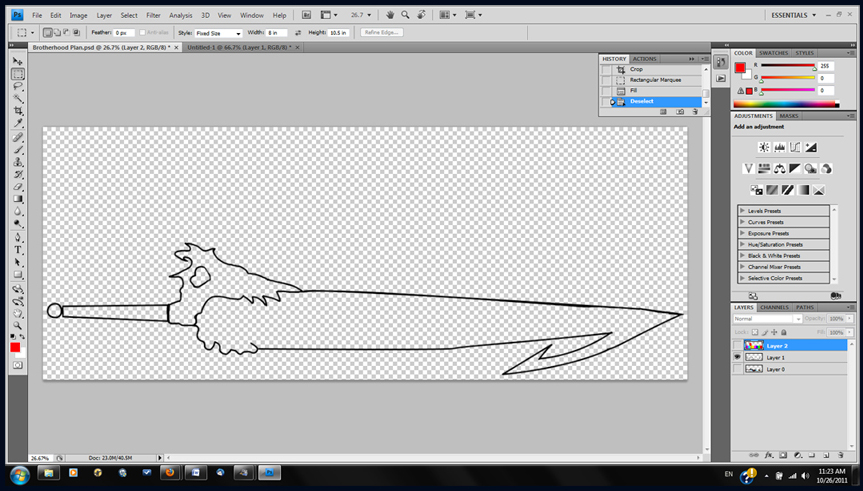Select the Clone Stamp tool
Viewport: 863px width, 491px height.
point(18,162)
